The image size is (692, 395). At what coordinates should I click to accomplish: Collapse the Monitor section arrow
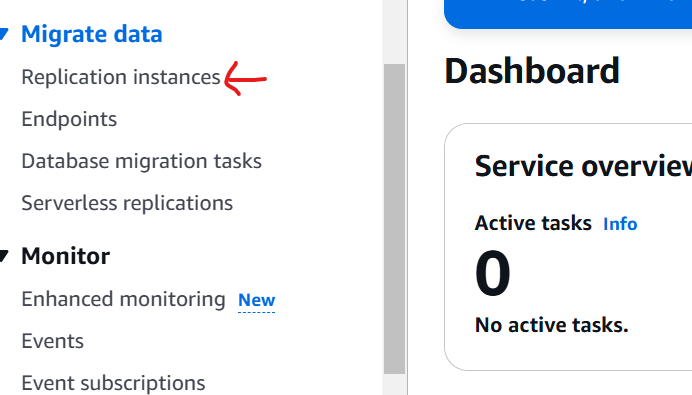4,256
